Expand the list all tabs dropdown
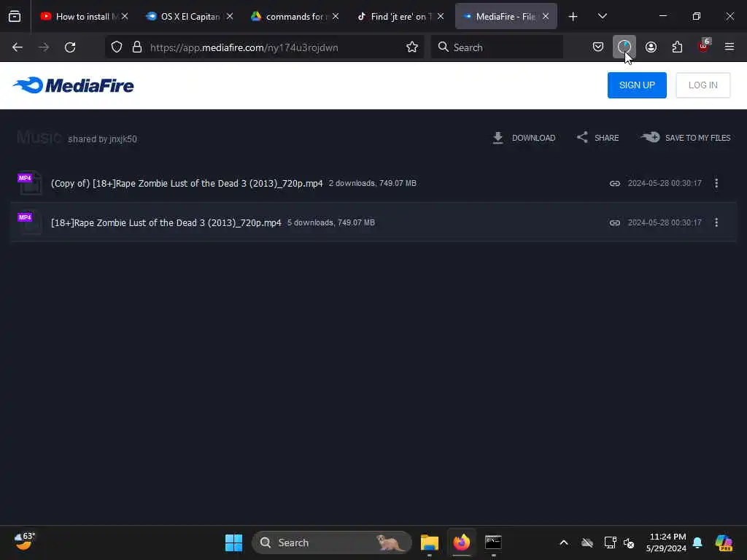Viewport: 747px width, 560px height. point(602,17)
